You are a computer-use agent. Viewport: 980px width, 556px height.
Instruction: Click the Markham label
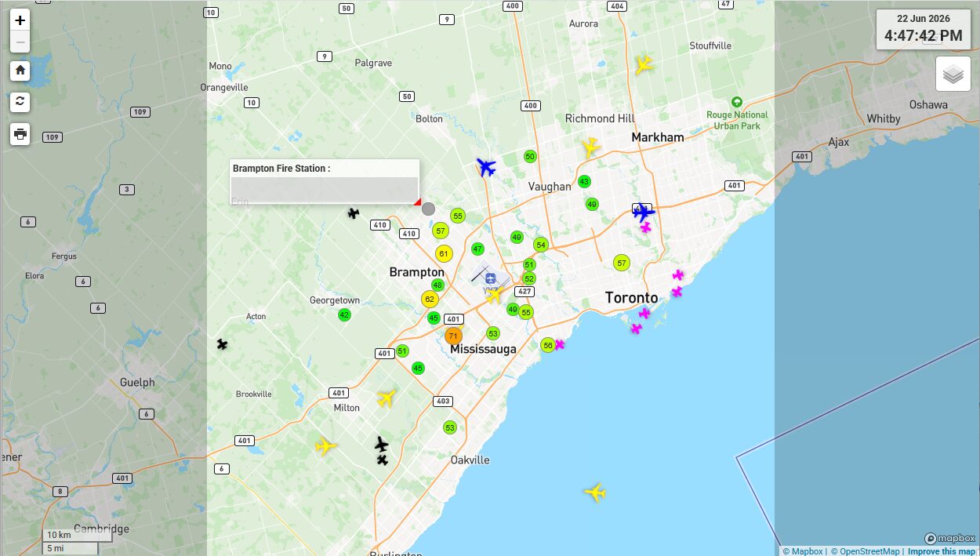[x=658, y=137]
